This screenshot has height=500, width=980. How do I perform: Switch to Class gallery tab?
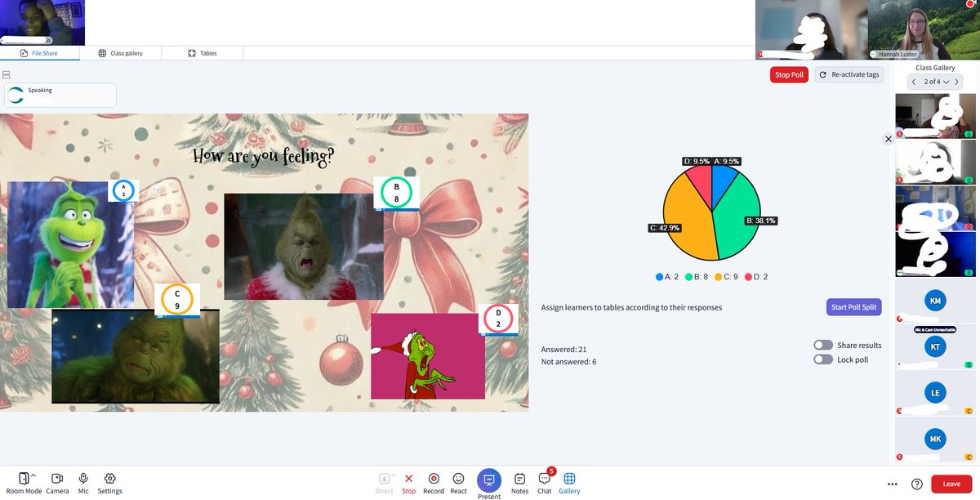pyautogui.click(x=121, y=53)
